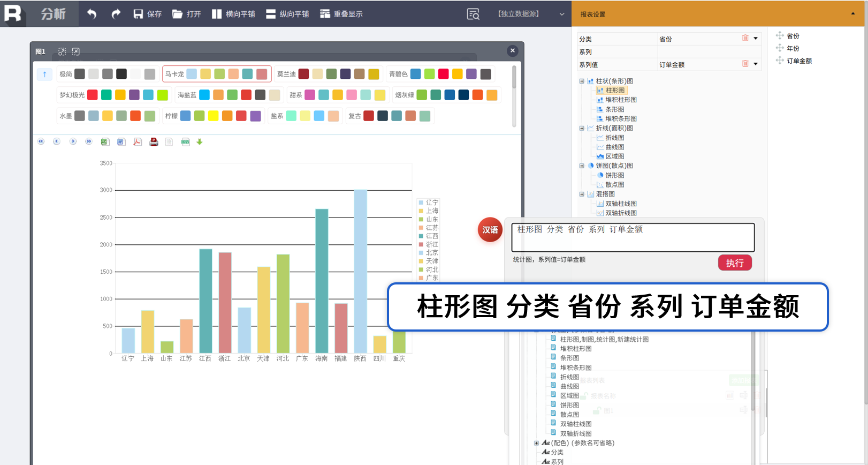
Task: Click the printer icon above chart
Action: (x=154, y=142)
